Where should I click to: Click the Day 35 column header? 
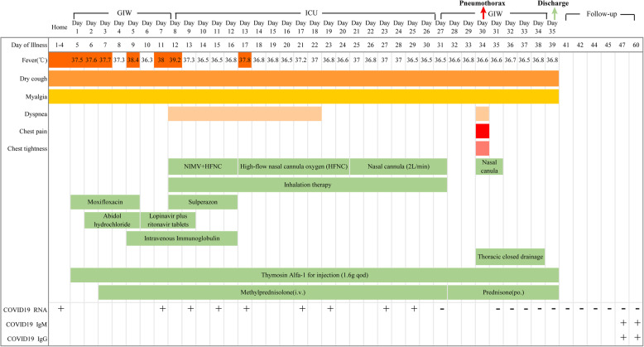pyautogui.click(x=552, y=27)
